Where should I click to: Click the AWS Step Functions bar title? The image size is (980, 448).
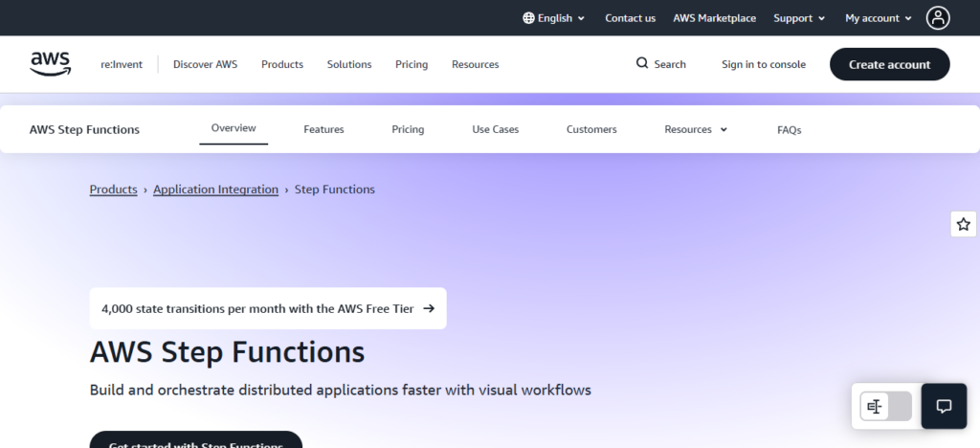[84, 129]
